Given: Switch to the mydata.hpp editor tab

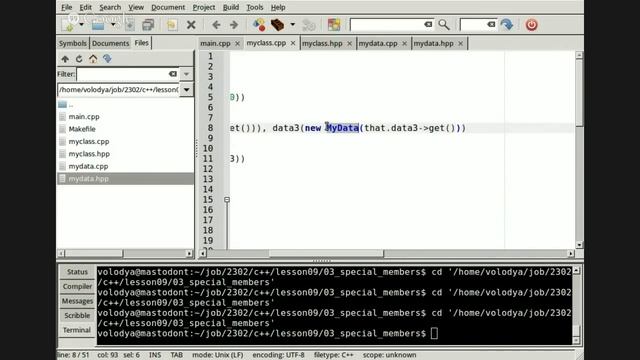Looking at the screenshot, I should coord(433,43).
